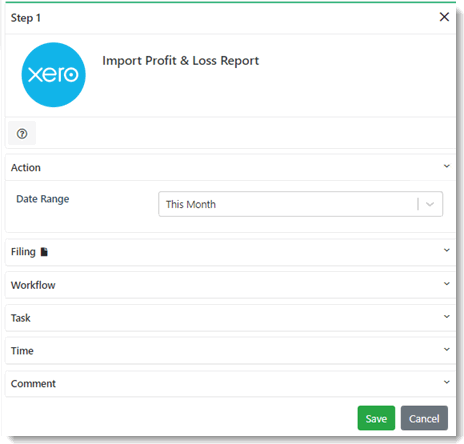Screen dimensions: 464x444
Task: Collapse the Action section chevron
Action: (x=447, y=166)
